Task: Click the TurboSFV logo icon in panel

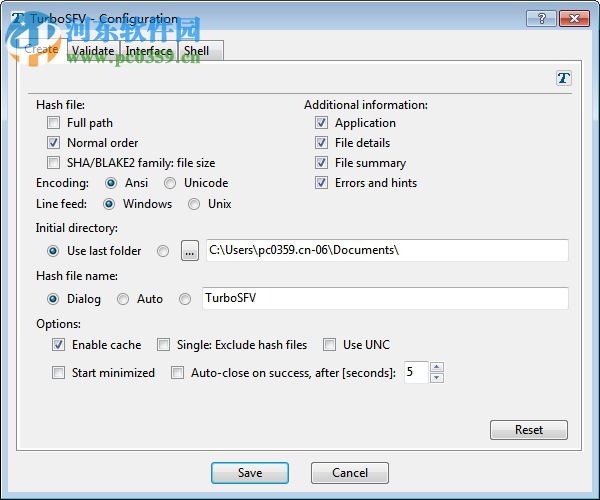Action: 563,78
